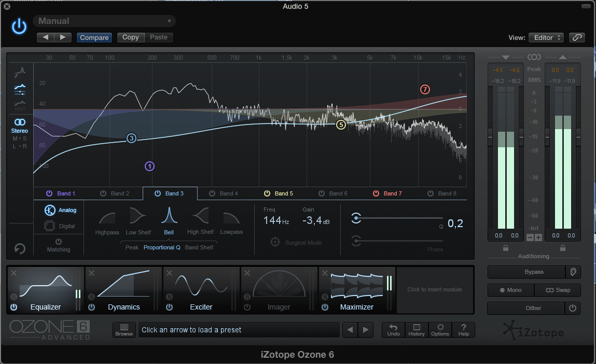Toggle Band 5 power button
Screen dimensions: 596x364
point(267,193)
